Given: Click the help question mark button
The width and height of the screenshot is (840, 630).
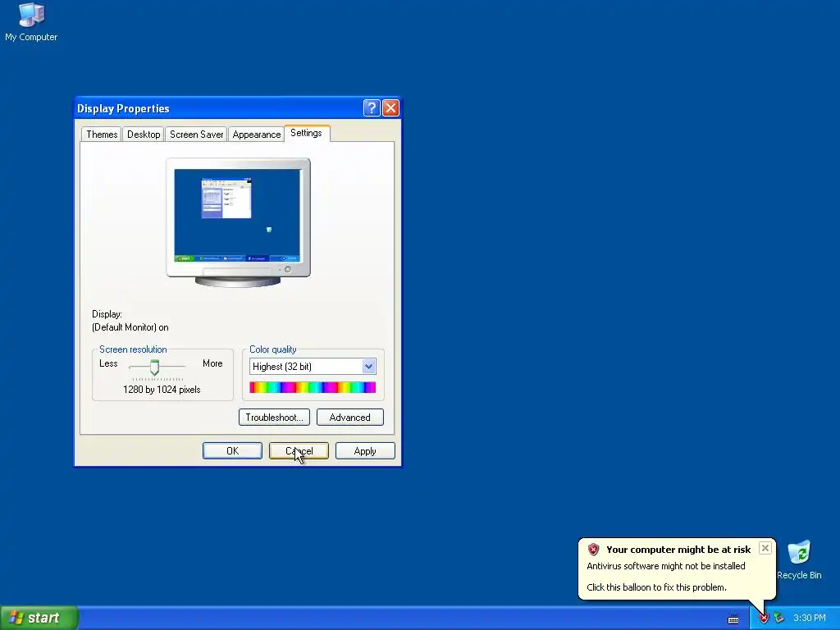Looking at the screenshot, I should (372, 108).
